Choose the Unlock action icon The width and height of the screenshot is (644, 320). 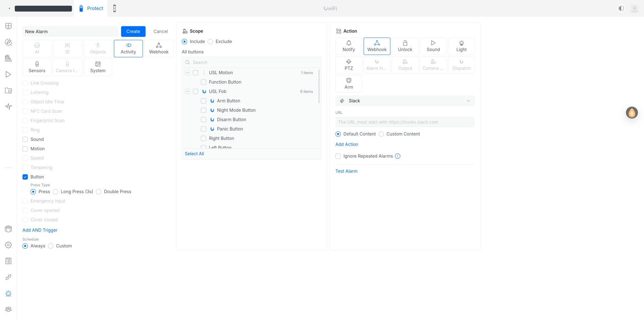[405, 43]
